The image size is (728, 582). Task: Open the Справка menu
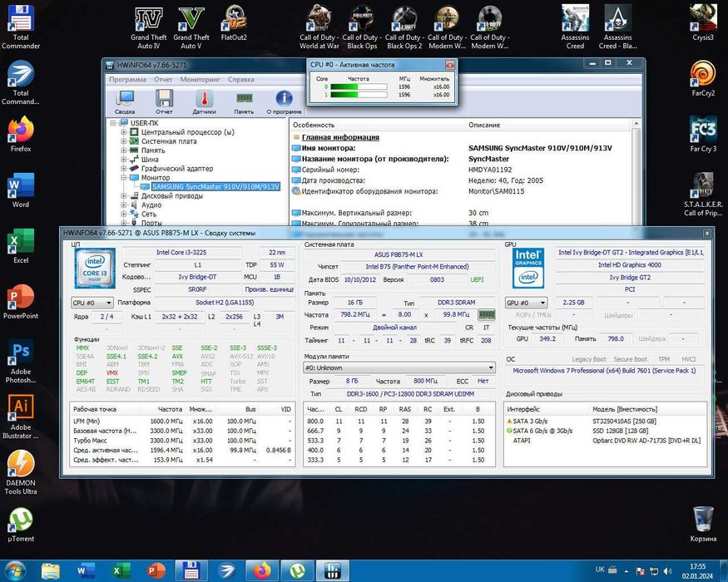241,79
